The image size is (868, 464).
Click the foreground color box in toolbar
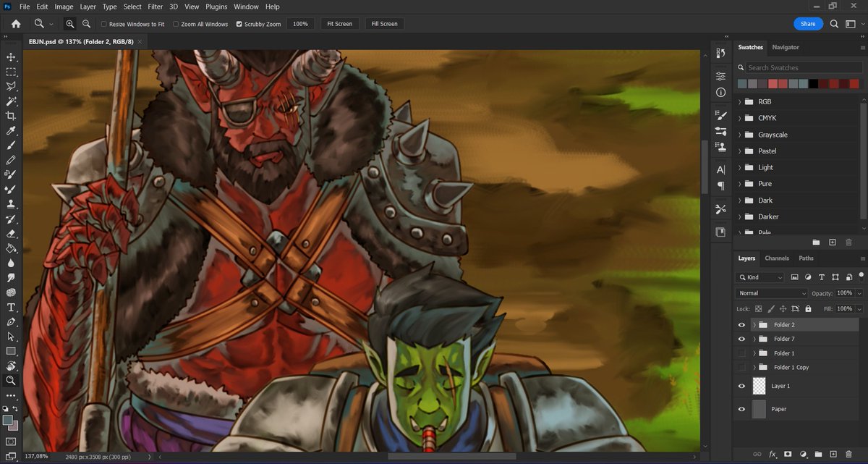(x=8, y=420)
